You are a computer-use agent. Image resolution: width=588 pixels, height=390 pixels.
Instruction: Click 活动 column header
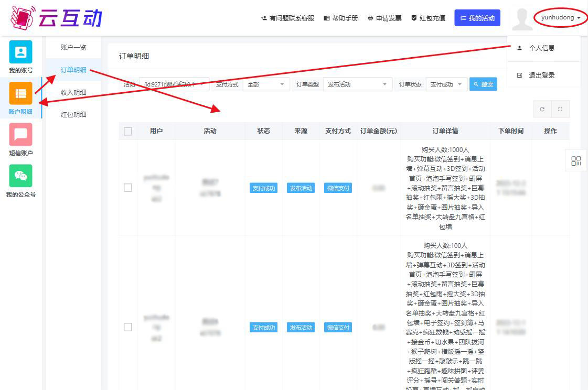210,131
